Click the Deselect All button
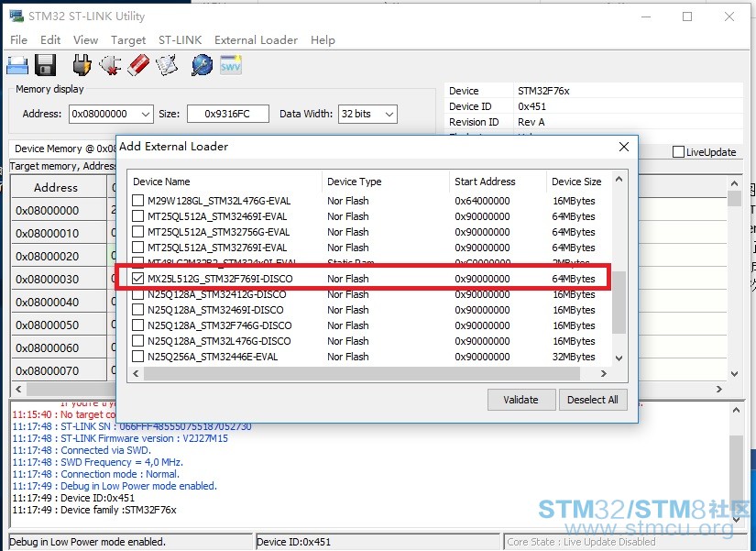Screen dimensions: 756x551 (x=593, y=400)
